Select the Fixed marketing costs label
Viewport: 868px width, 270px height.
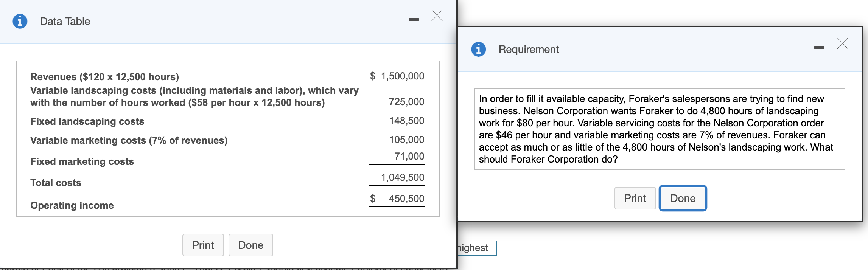82,161
